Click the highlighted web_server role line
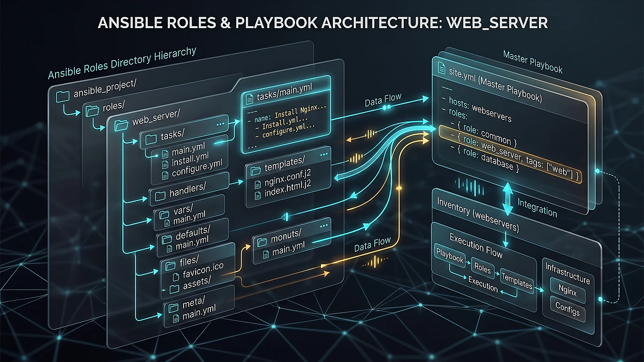This screenshot has width=644, height=362. tap(510, 154)
